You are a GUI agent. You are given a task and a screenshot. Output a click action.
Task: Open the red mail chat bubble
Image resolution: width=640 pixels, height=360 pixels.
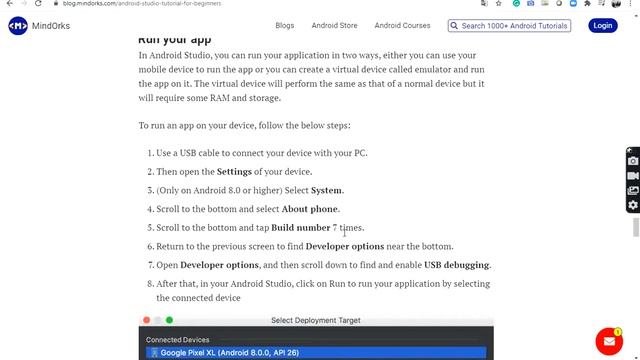click(x=609, y=342)
